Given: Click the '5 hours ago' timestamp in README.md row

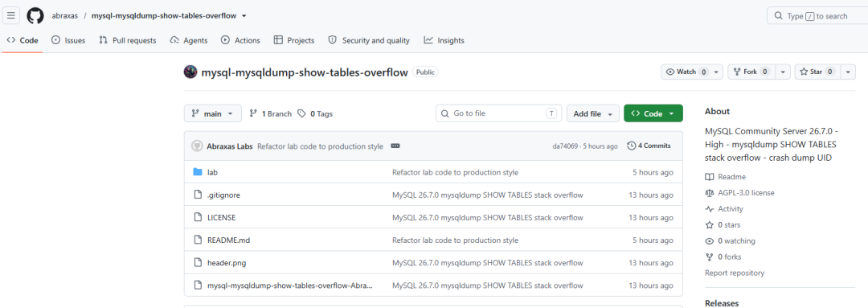Looking at the screenshot, I should [x=653, y=240].
